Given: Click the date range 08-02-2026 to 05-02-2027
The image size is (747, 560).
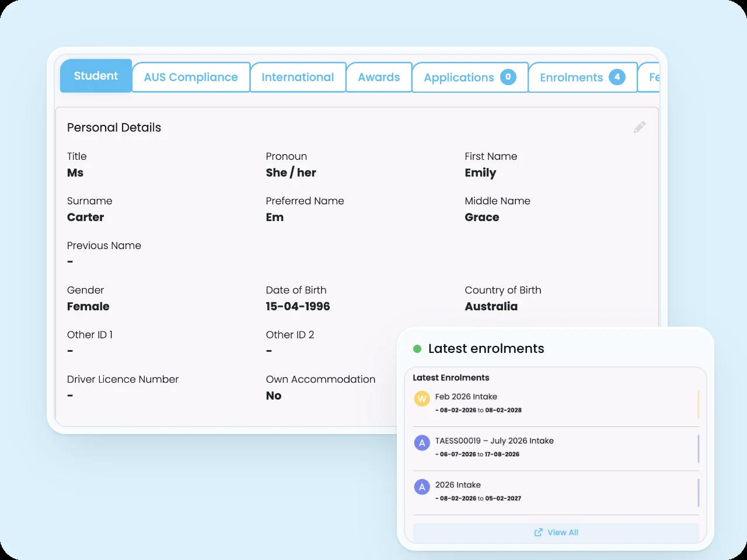Looking at the screenshot, I should pyautogui.click(x=480, y=498).
